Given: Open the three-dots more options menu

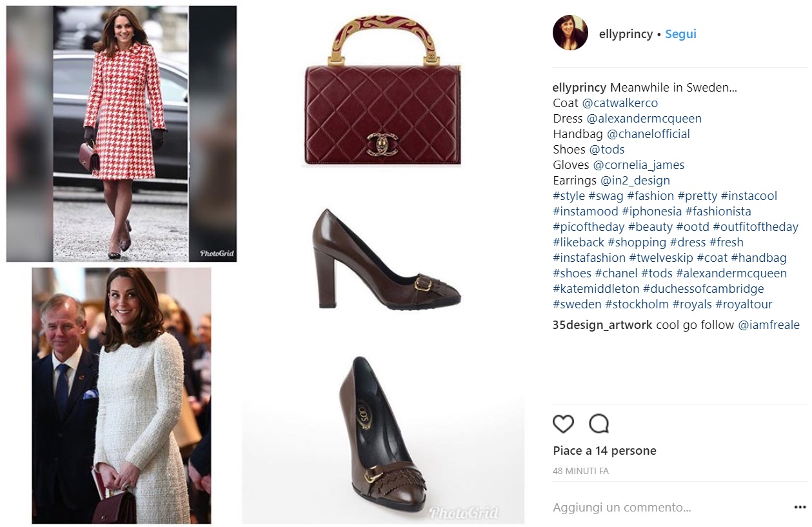Looking at the screenshot, I should [800, 508].
